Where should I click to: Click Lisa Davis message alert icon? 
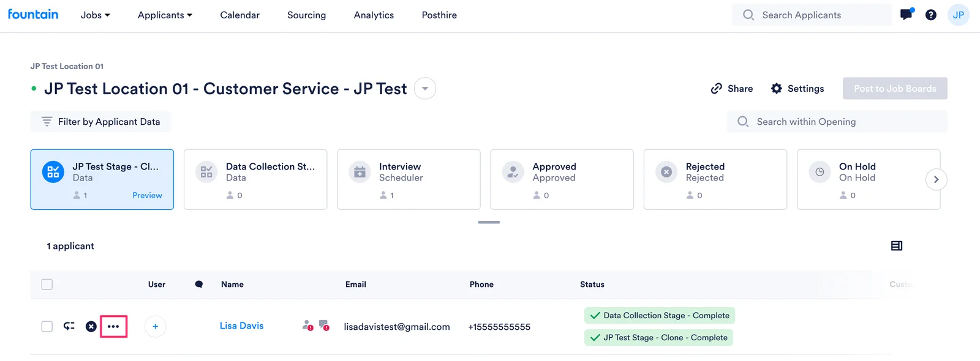point(324,326)
